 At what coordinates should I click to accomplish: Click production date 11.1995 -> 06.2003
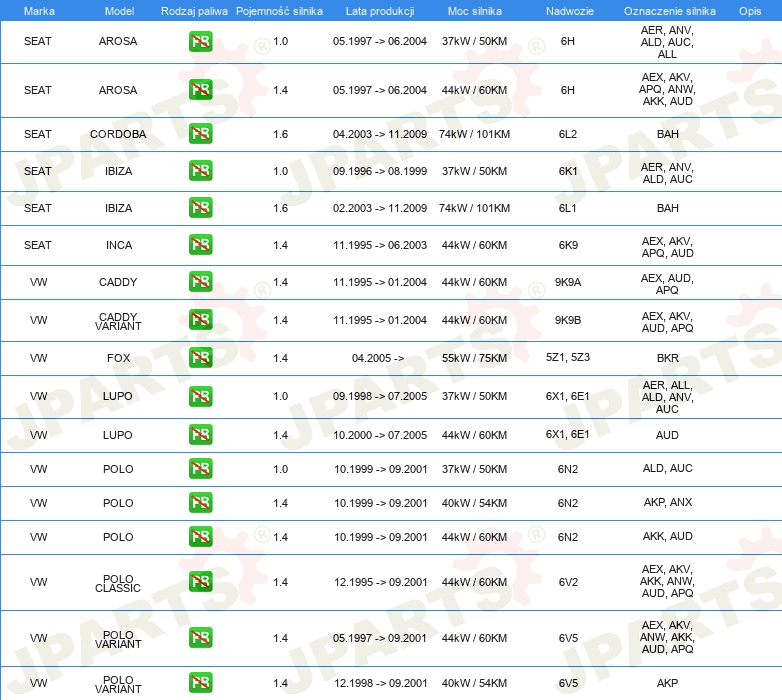point(380,245)
